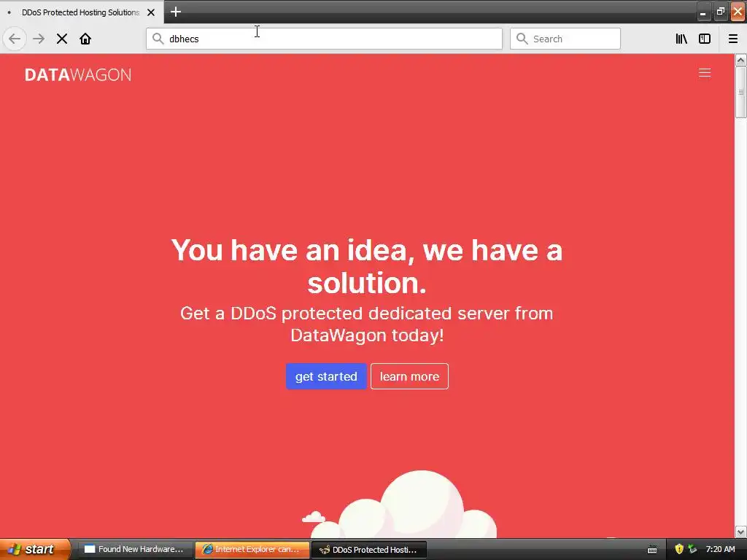
Task: Minimize the browser window
Action: point(703,12)
